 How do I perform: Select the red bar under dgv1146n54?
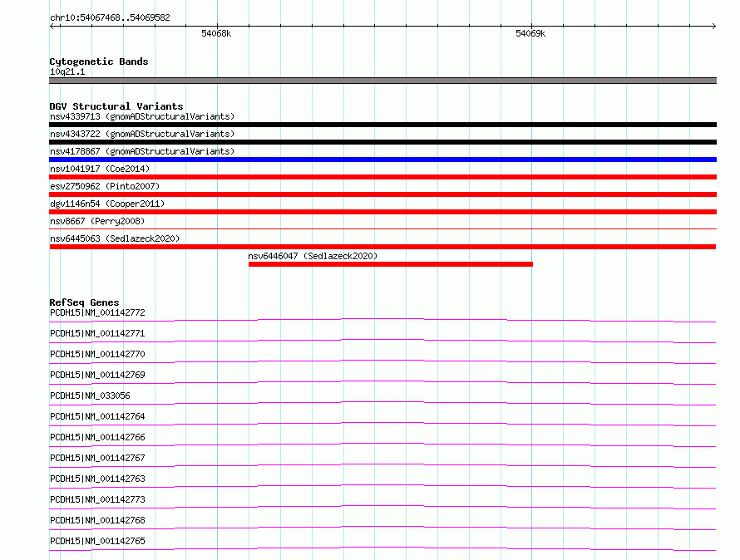click(x=382, y=212)
